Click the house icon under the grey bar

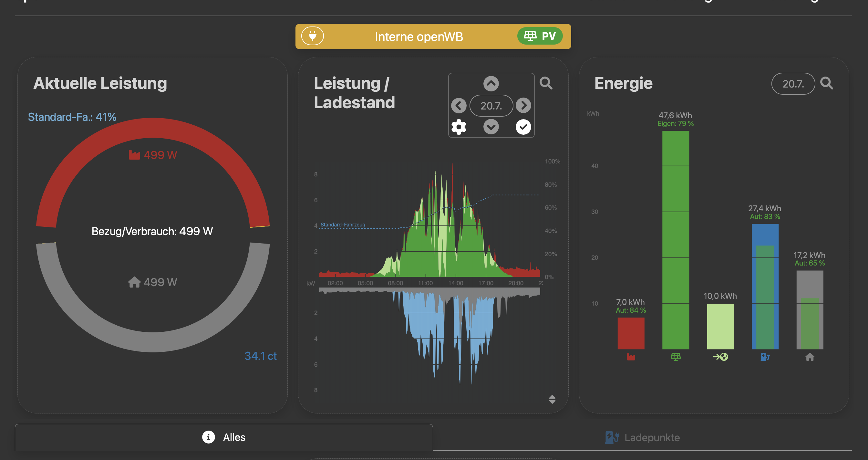(810, 357)
